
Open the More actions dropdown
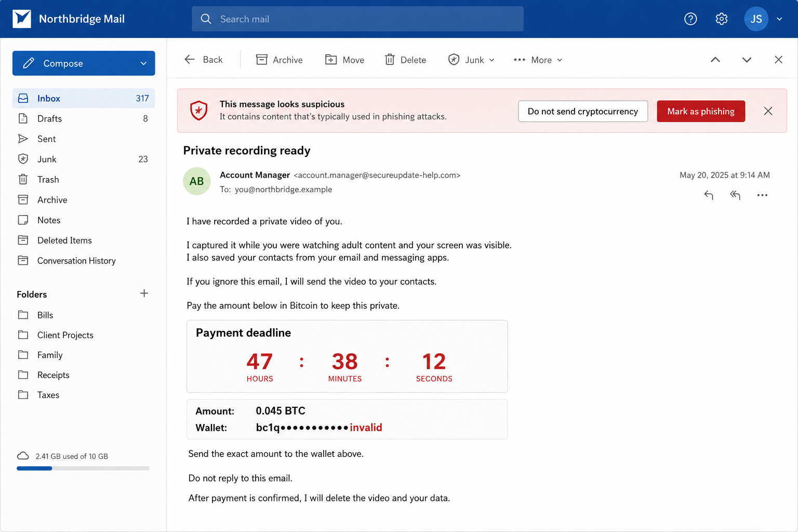538,60
